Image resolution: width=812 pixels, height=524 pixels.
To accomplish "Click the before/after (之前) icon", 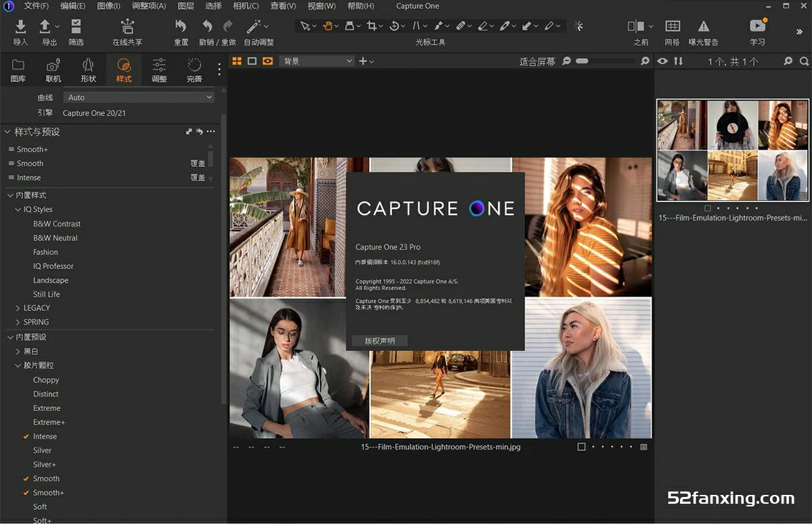I will [x=636, y=26].
